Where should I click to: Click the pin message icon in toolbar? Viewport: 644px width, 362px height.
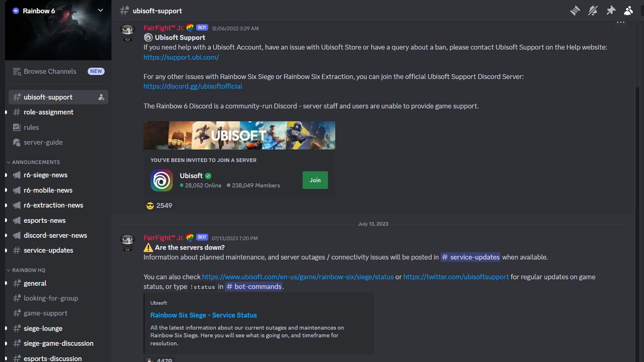point(611,11)
